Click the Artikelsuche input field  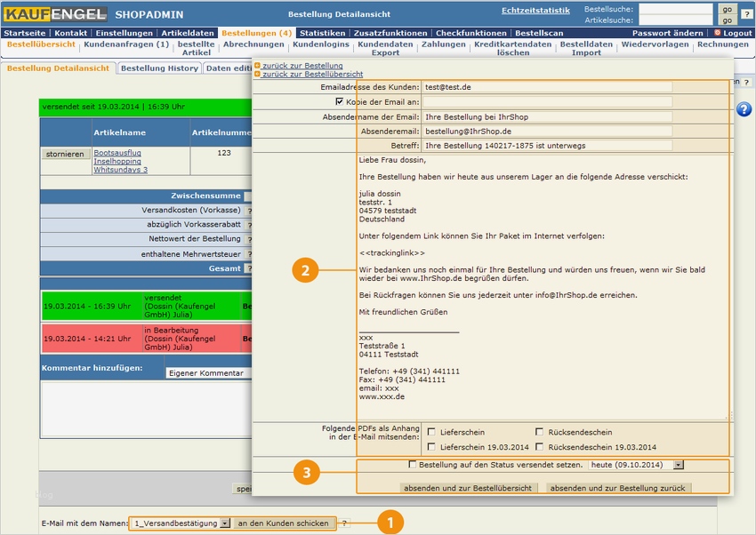coord(675,20)
